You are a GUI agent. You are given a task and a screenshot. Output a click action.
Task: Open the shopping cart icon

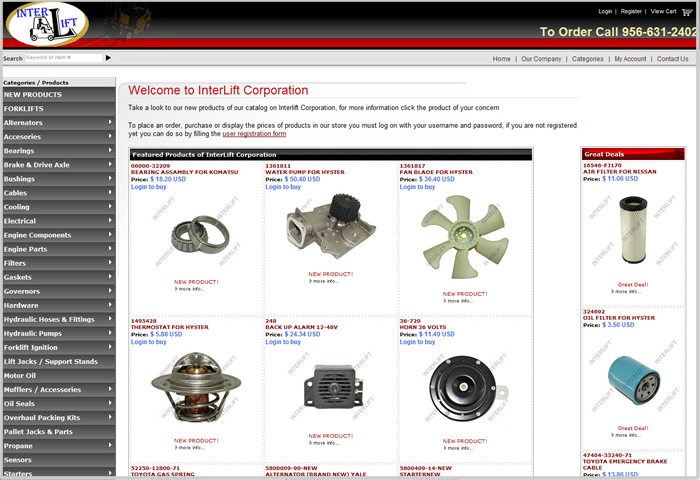click(686, 12)
